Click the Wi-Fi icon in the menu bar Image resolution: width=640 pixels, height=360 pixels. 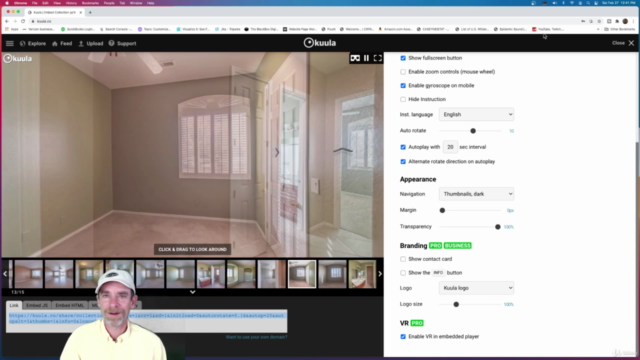pyautogui.click(x=571, y=3)
